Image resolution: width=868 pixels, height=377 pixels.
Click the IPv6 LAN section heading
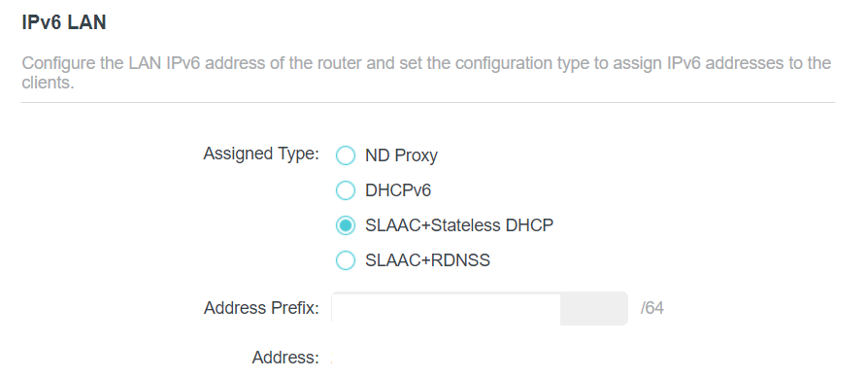pos(64,23)
